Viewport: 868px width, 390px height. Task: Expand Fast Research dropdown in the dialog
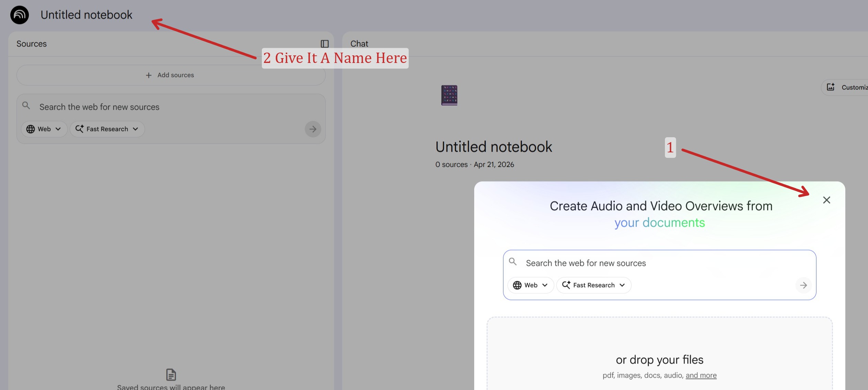(x=594, y=285)
